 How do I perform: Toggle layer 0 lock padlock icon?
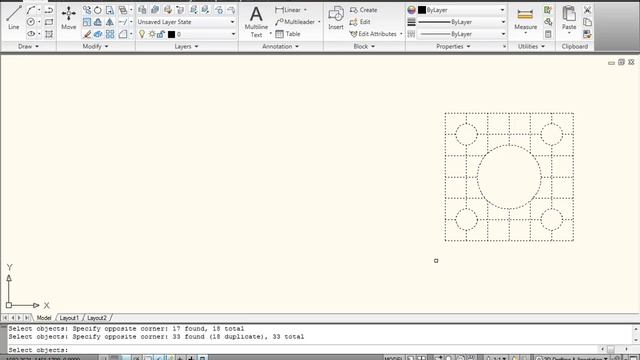[x=161, y=34]
